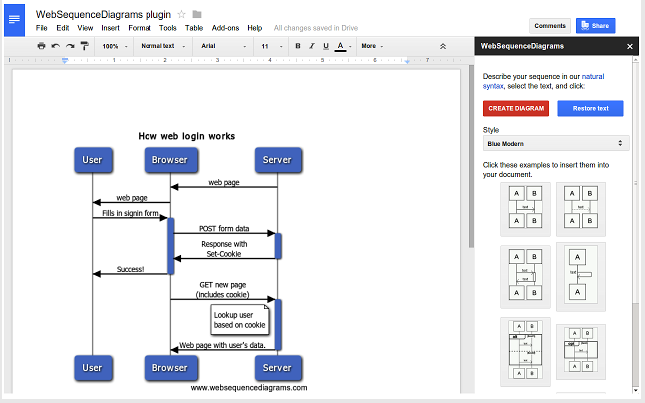Open the text color picker
Image resolution: width=645 pixels, height=403 pixels.
[343, 46]
